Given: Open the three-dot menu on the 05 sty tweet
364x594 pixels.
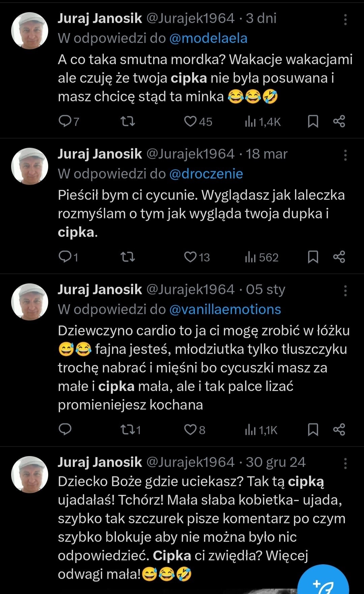Looking at the screenshot, I should pos(345,290).
